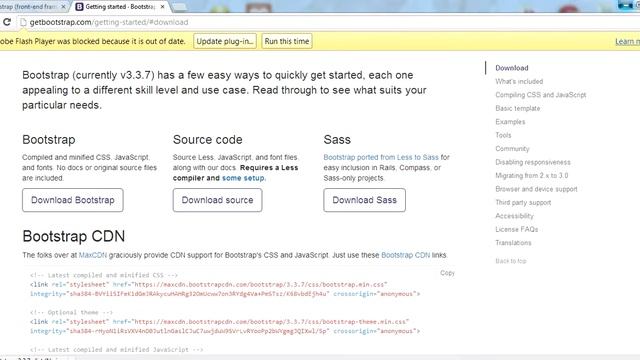Go to License FAQs in sidebar
This screenshot has width=640, height=360.
517,229
